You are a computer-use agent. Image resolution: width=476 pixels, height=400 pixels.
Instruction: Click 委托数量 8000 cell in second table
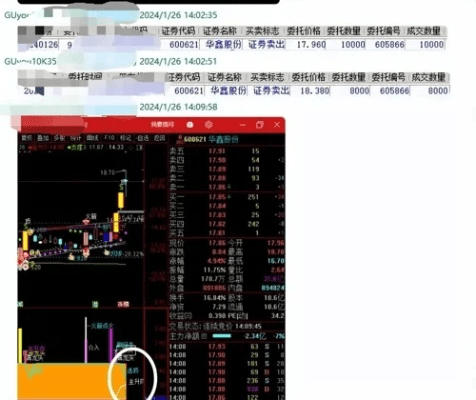pyautogui.click(x=359, y=91)
